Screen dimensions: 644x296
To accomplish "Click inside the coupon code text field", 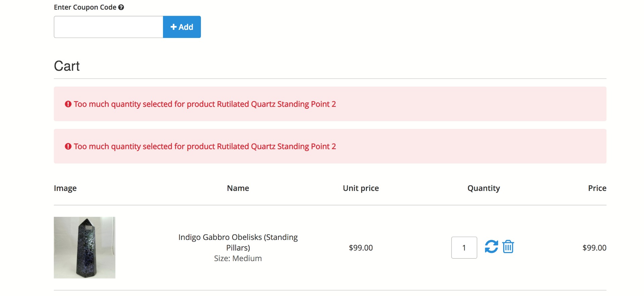I will point(108,27).
